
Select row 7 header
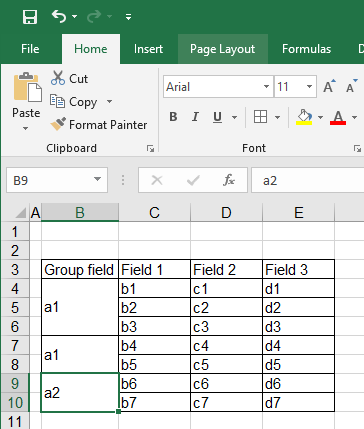coord(15,345)
